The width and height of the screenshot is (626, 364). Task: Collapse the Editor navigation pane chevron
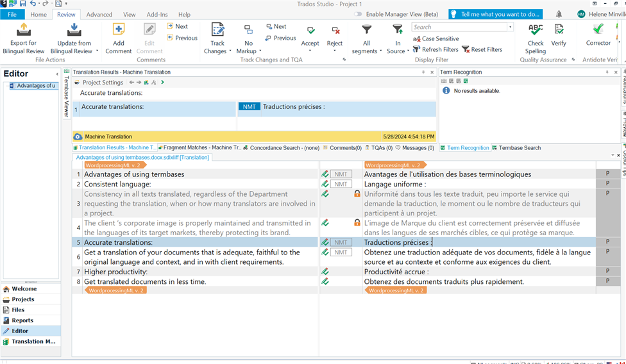pos(56,74)
